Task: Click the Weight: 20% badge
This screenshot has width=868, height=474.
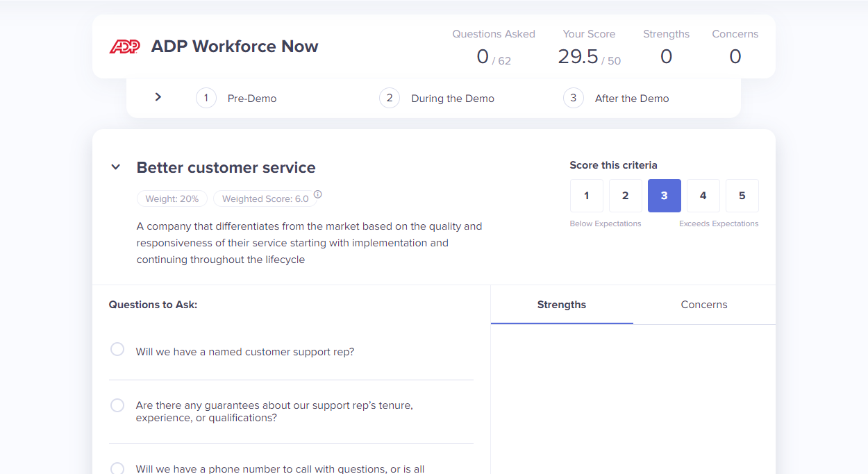Action: (172, 198)
